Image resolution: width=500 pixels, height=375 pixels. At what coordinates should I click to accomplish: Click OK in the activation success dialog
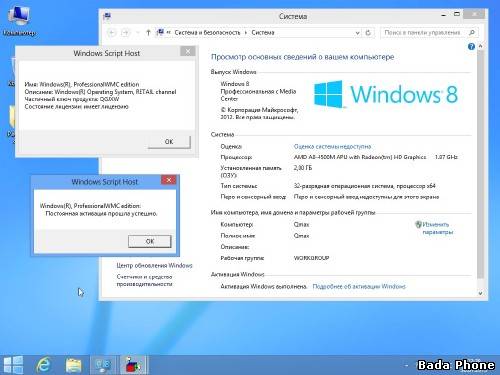click(150, 241)
